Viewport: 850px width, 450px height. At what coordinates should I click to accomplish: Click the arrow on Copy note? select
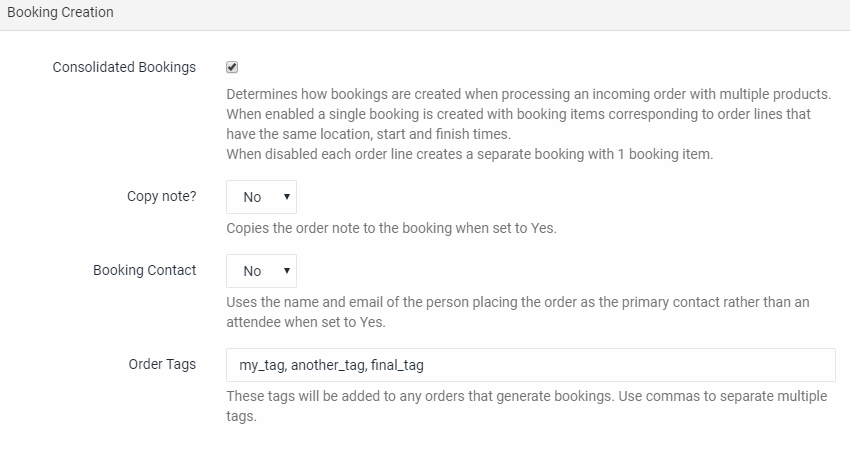(x=287, y=197)
